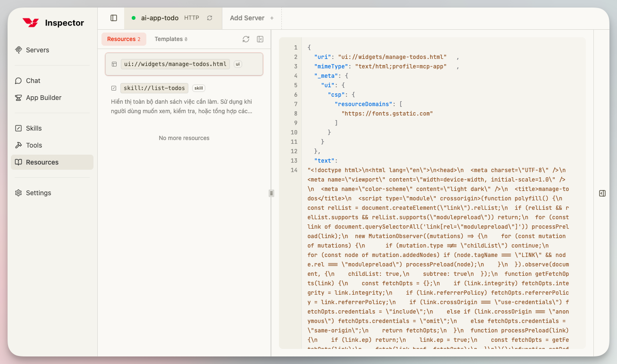Go to Tools section
Image resolution: width=617 pixels, height=364 pixels.
pyautogui.click(x=52, y=145)
